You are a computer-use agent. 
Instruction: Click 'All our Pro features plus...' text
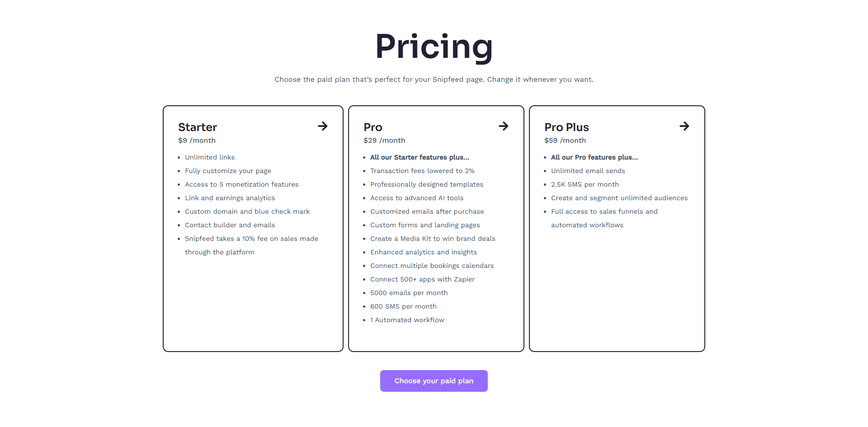point(594,157)
